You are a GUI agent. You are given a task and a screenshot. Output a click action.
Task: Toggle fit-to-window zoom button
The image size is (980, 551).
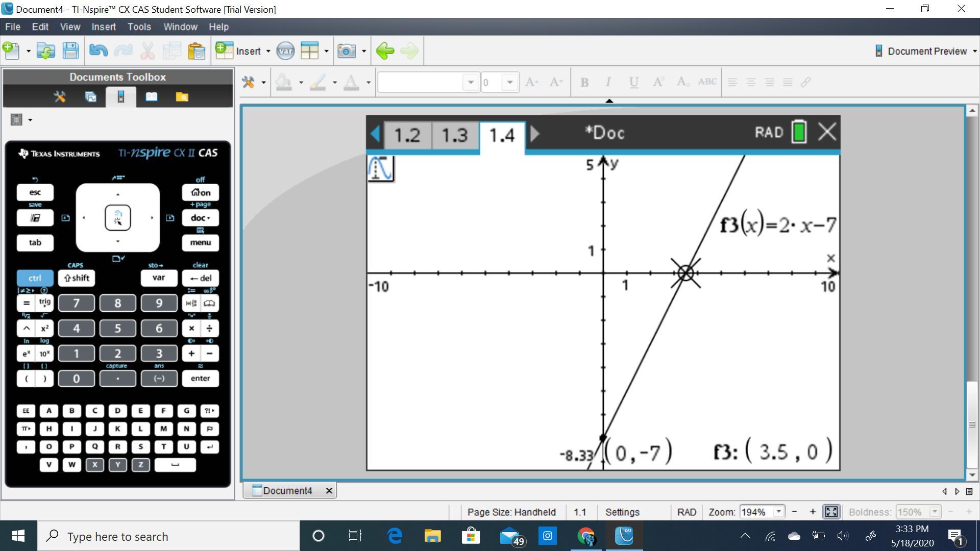tap(831, 512)
